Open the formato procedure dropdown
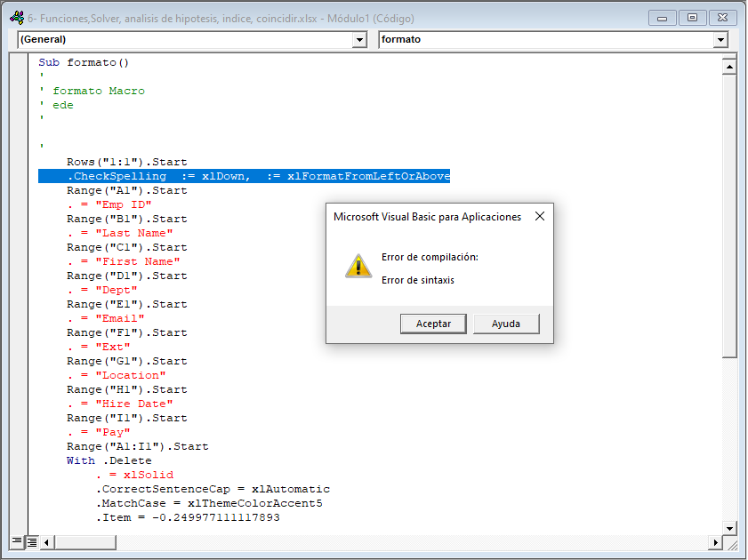Screen dimensions: 748x560 click(x=720, y=39)
